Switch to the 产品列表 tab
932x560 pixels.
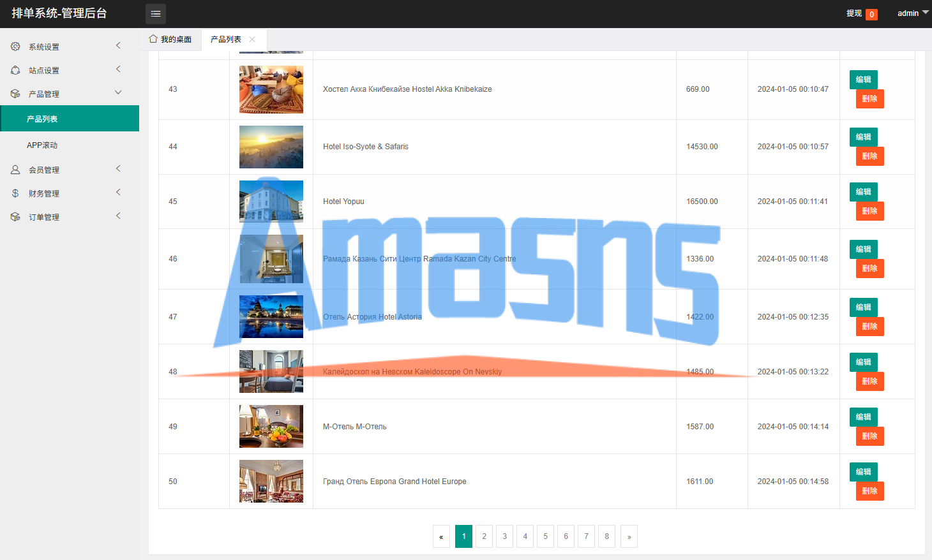point(234,40)
